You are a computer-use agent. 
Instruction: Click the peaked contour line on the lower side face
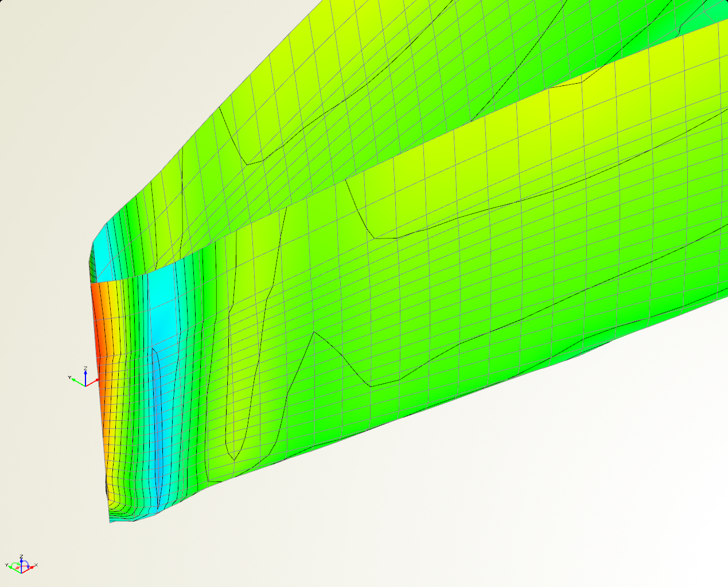pyautogui.click(x=315, y=333)
